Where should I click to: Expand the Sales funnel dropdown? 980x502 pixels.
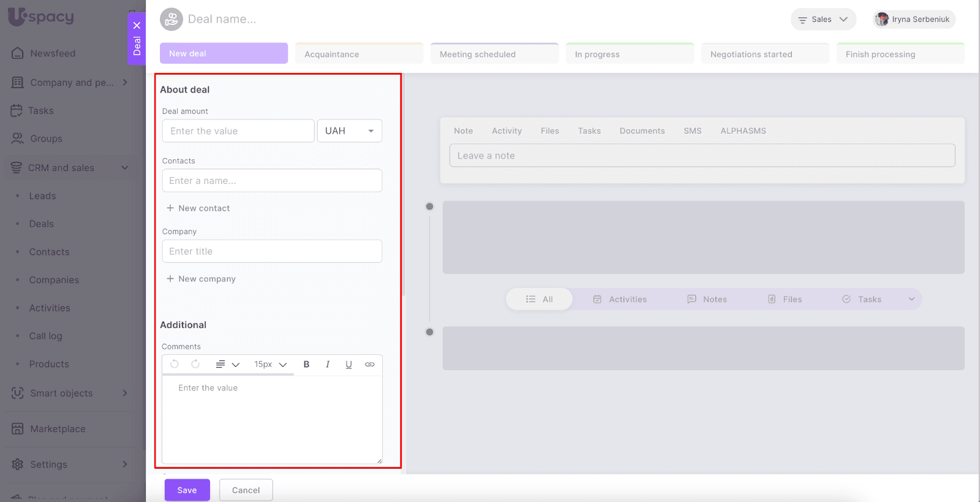pyautogui.click(x=823, y=20)
